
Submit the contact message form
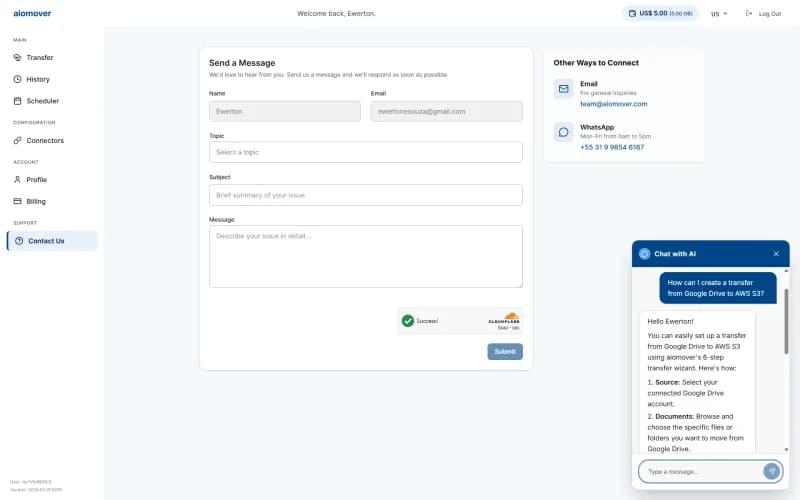pos(505,352)
